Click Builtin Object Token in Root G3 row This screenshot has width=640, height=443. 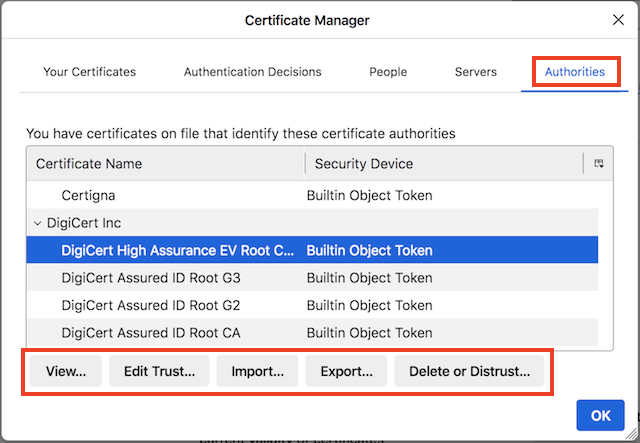pyautogui.click(x=369, y=278)
